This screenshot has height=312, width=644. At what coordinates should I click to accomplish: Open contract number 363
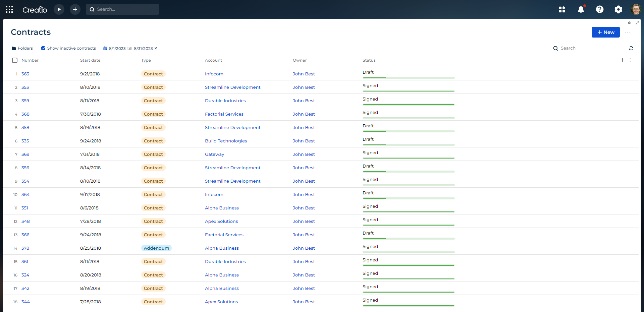click(25, 74)
